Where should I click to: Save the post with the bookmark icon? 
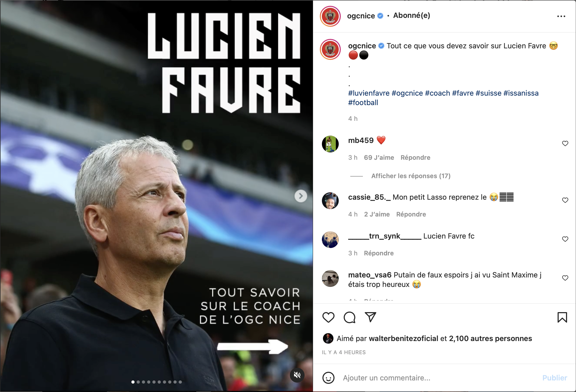point(562,317)
